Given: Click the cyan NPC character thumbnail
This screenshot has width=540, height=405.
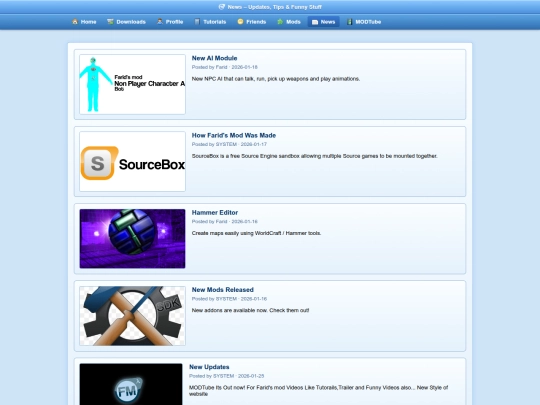Looking at the screenshot, I should coord(132,84).
